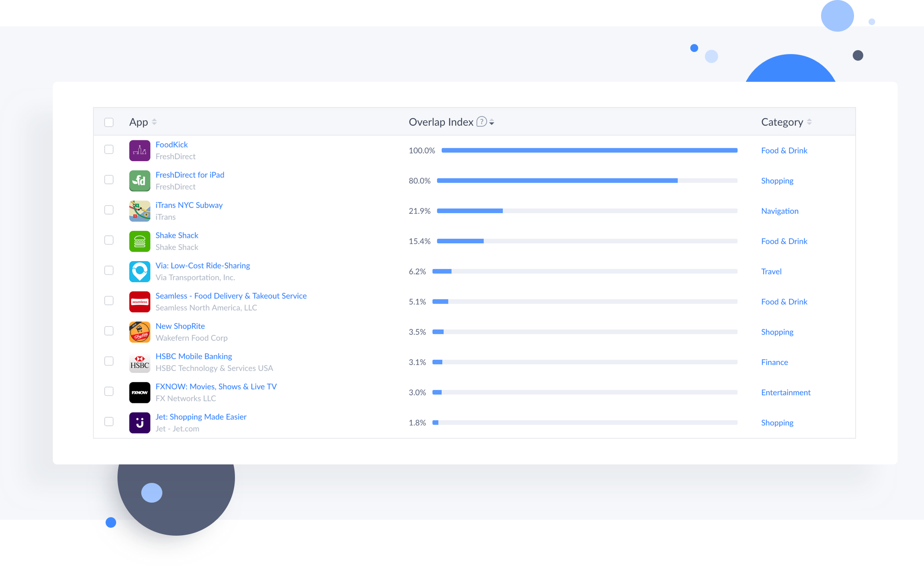The width and height of the screenshot is (924, 566).
Task: Click the Finance category link
Action: [774, 362]
